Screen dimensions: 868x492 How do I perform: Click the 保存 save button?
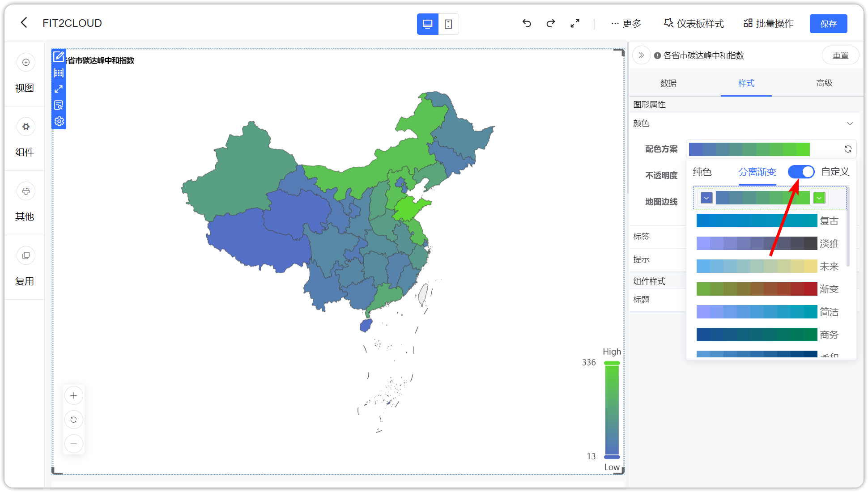click(x=828, y=24)
